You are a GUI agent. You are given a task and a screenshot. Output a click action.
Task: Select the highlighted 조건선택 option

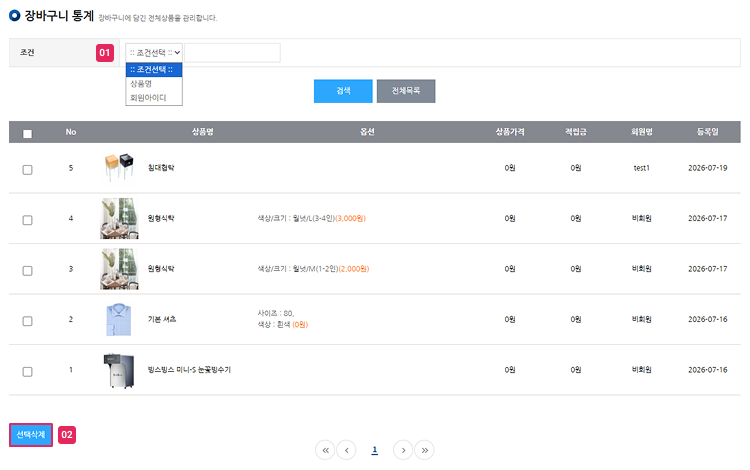154,70
